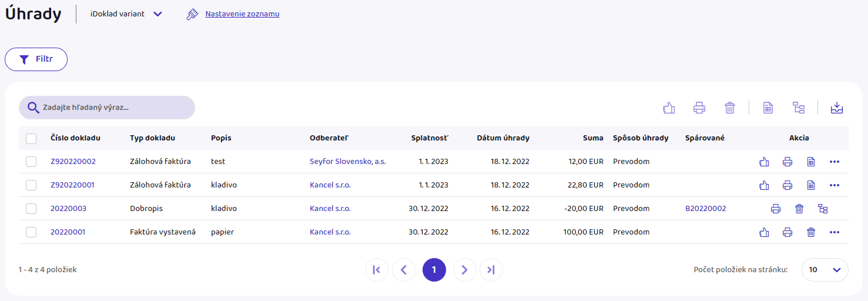The width and height of the screenshot is (868, 301).
Task: Open the Nastavenie zoznamu link
Action: click(242, 14)
